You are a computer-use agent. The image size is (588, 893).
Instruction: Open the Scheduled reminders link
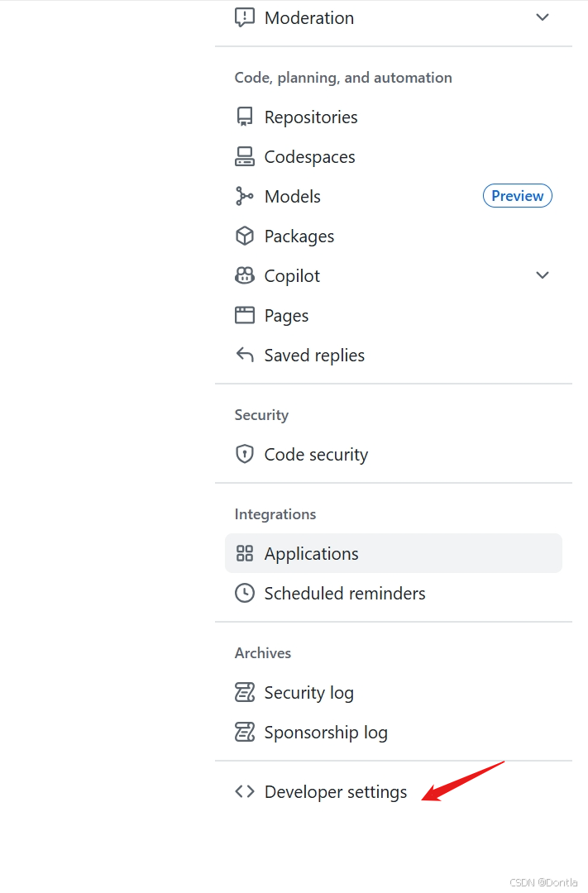coord(344,593)
